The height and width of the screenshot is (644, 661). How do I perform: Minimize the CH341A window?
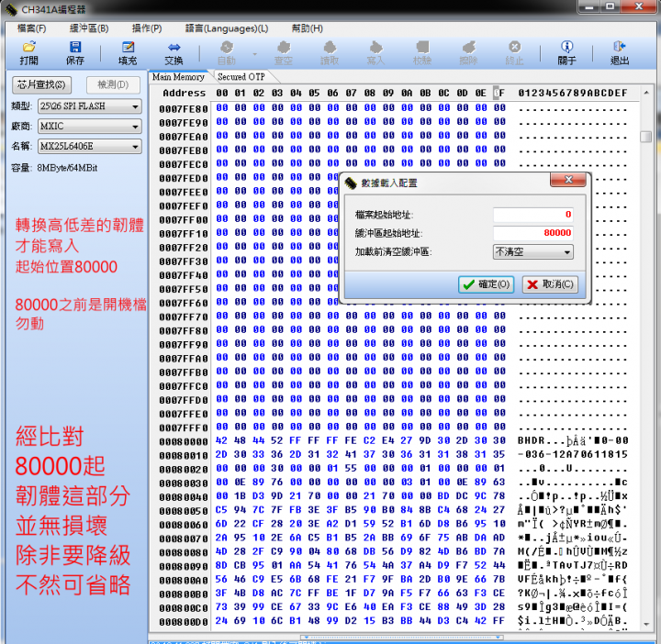tap(588, 7)
